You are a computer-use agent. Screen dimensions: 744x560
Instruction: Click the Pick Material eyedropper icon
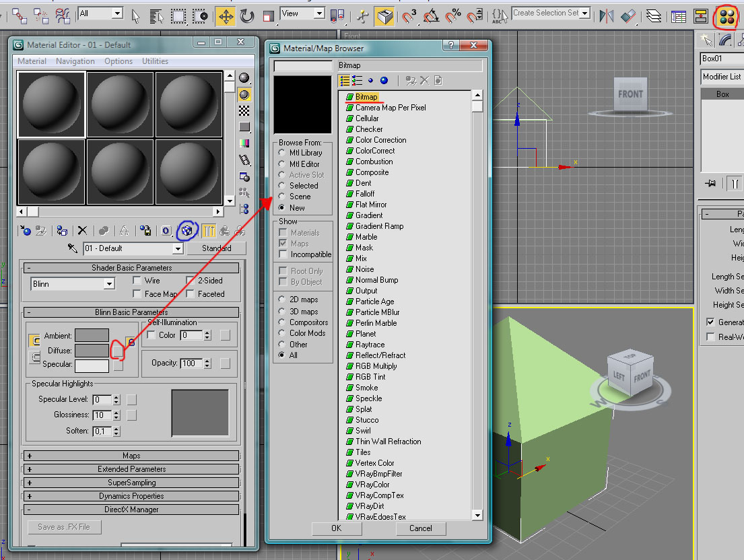(73, 248)
